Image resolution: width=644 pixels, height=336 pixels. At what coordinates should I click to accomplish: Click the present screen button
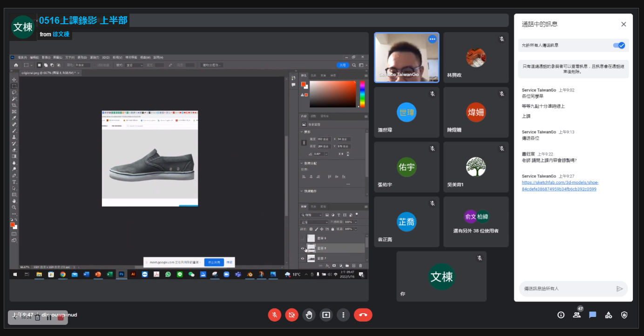point(326,315)
